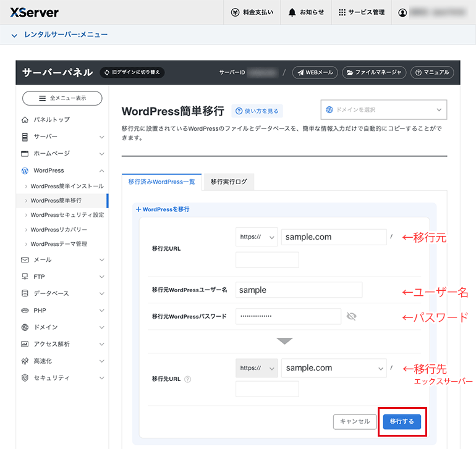Click the データベース icon
This screenshot has width=476, height=449.
coord(25,293)
